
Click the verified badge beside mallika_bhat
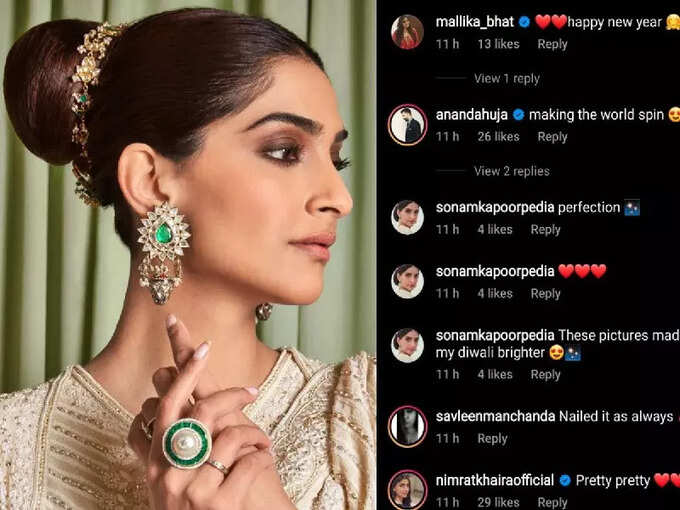524,22
